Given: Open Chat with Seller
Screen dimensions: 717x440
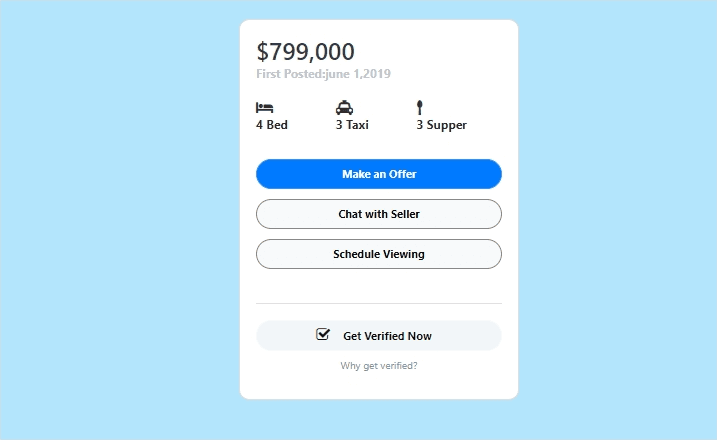Looking at the screenshot, I should [379, 214].
